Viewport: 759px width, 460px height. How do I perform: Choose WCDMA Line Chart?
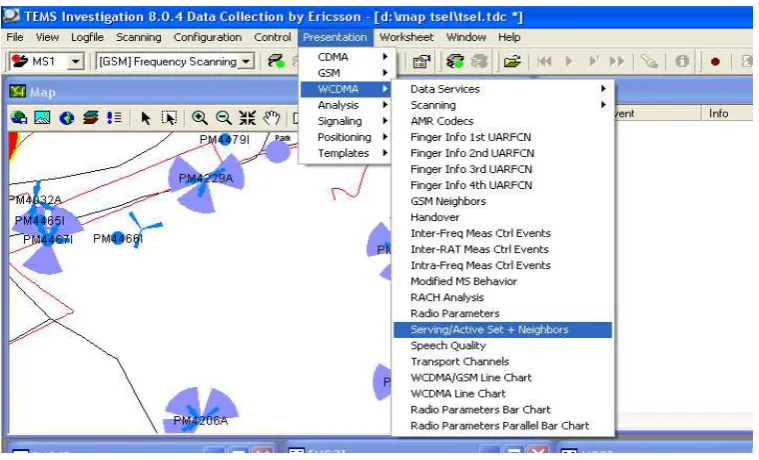pos(502,393)
